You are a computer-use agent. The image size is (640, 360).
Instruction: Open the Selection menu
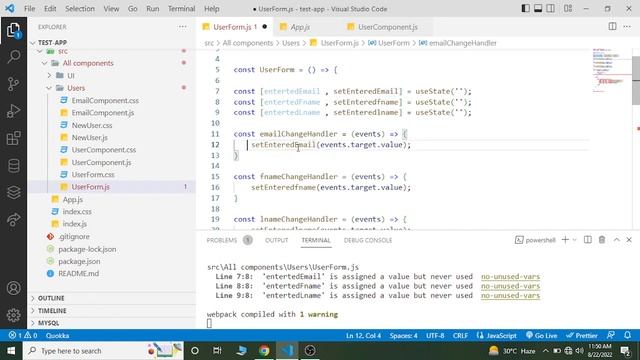(x=80, y=9)
